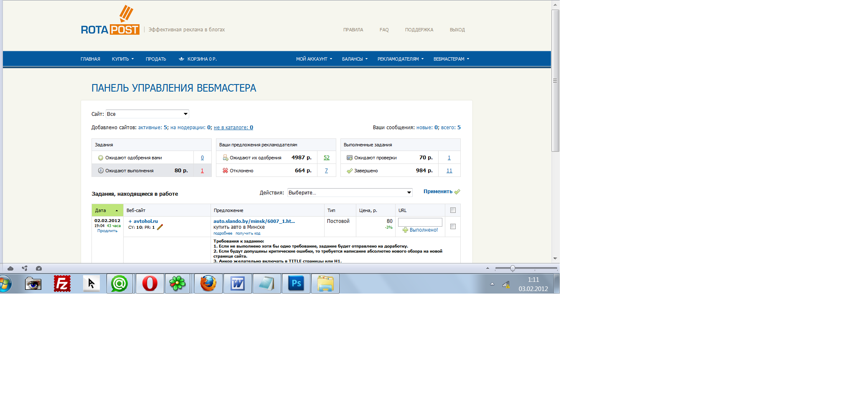The image size is (868, 414).
Task: Click the Применить link
Action: click(438, 192)
